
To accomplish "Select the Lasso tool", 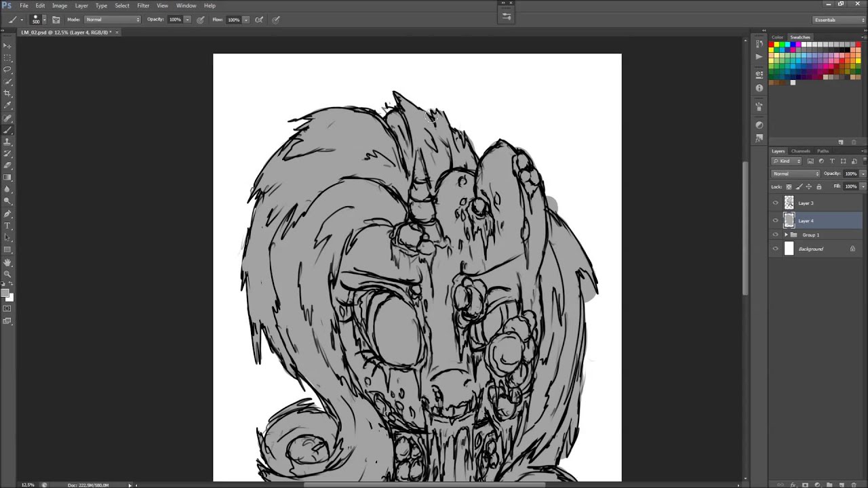I will (7, 69).
